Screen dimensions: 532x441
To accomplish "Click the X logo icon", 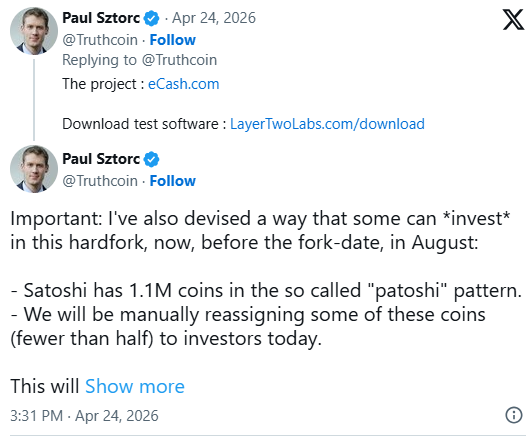I will coord(513,20).
